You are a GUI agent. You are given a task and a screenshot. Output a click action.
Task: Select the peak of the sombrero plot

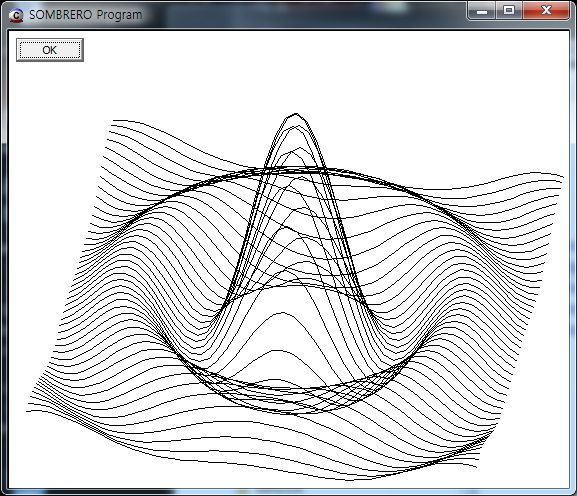click(296, 114)
